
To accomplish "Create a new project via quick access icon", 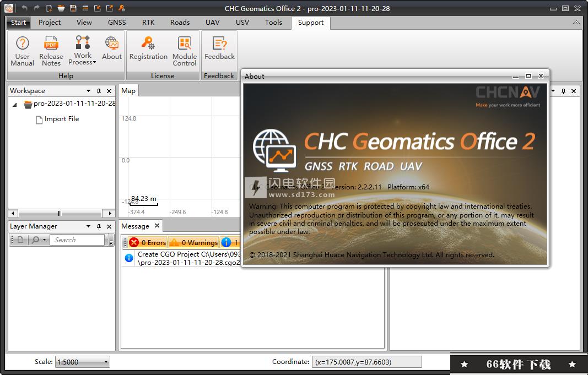I will click(48, 8).
